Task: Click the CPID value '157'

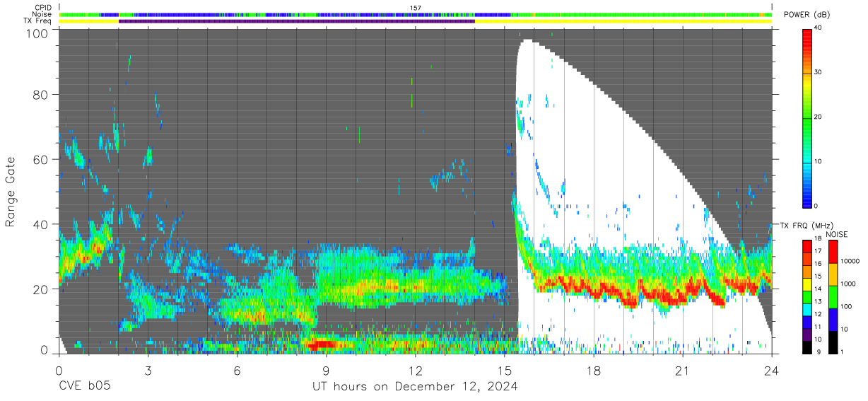Action: pos(416,8)
